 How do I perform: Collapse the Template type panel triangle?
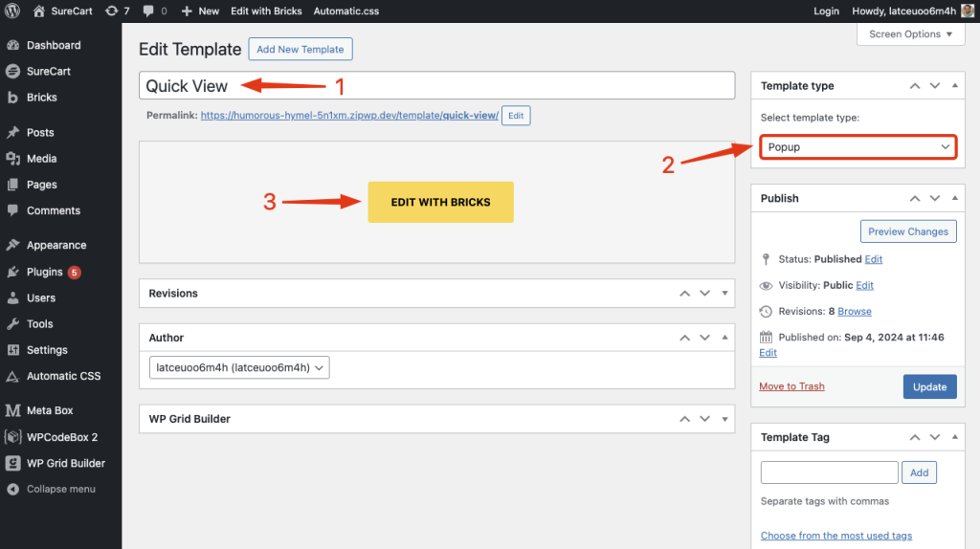[955, 85]
